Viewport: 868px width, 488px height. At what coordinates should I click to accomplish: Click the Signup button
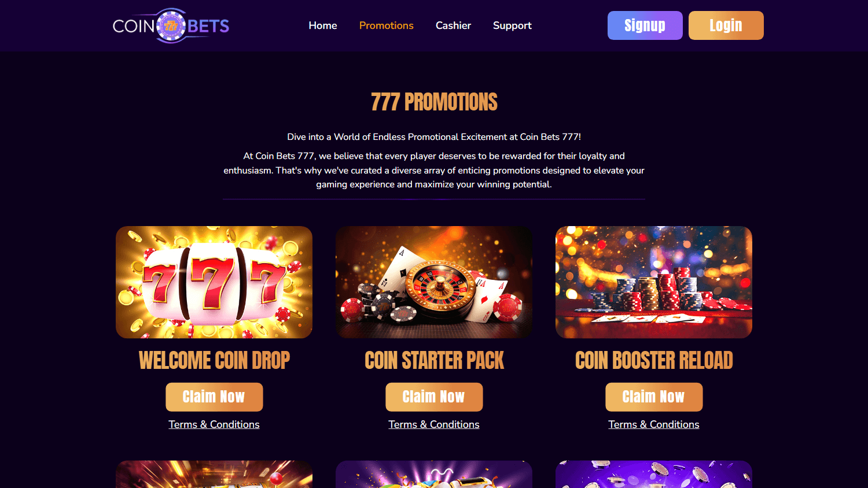point(645,25)
